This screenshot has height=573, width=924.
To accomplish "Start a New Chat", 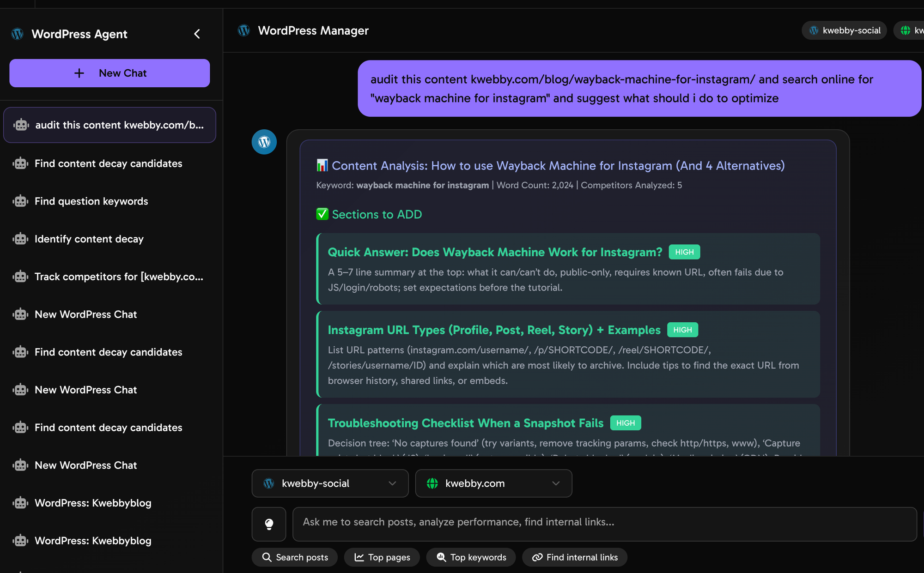I will coord(109,73).
